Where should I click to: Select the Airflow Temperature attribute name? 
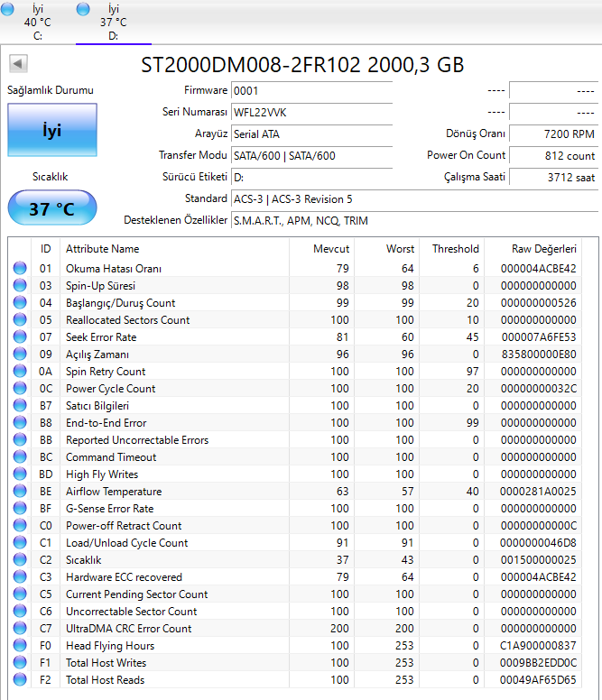click(114, 491)
